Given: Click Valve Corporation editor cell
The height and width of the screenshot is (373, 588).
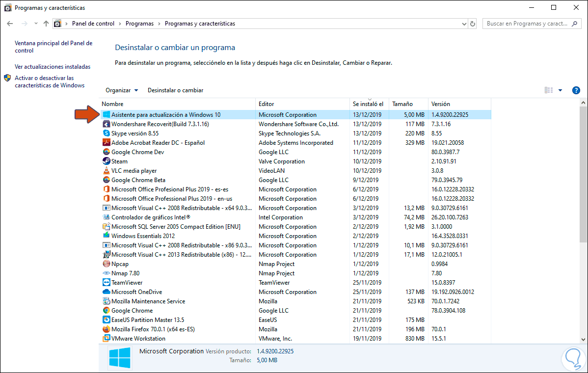Looking at the screenshot, I should click(x=282, y=161).
